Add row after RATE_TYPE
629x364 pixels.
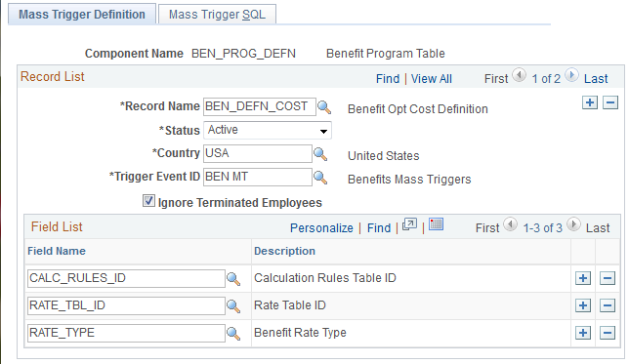(x=583, y=333)
